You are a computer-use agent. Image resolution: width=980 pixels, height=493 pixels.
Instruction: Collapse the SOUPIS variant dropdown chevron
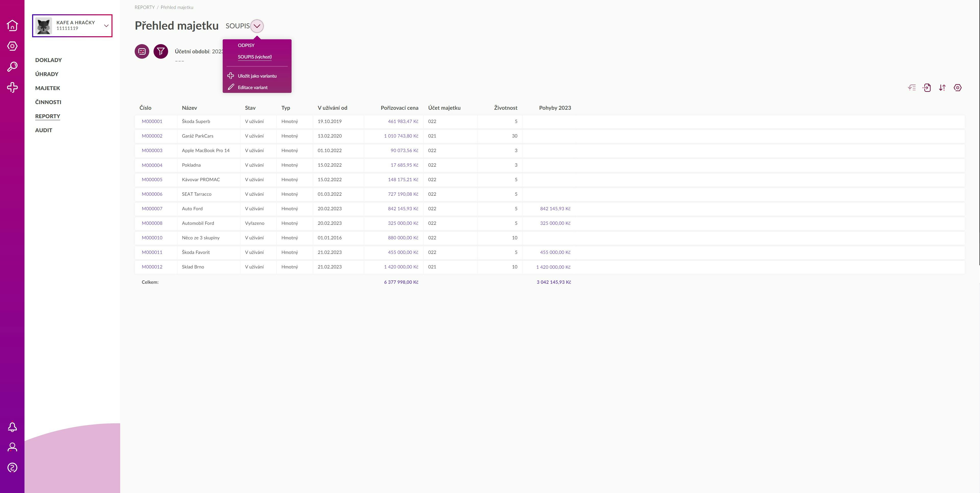tap(257, 26)
